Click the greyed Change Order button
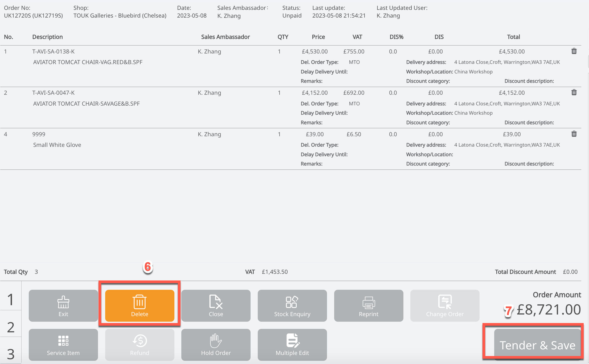The image size is (589, 364). click(445, 305)
